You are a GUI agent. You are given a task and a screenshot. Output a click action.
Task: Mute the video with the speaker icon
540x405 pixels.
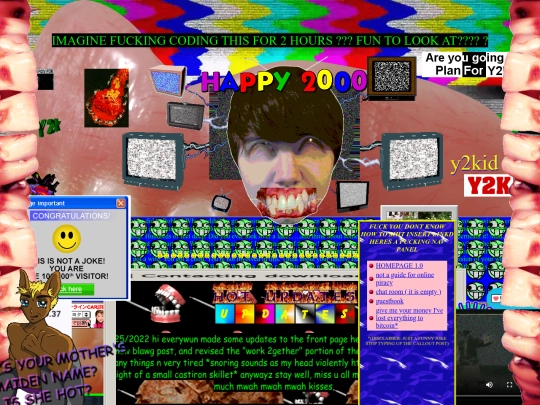point(489,385)
